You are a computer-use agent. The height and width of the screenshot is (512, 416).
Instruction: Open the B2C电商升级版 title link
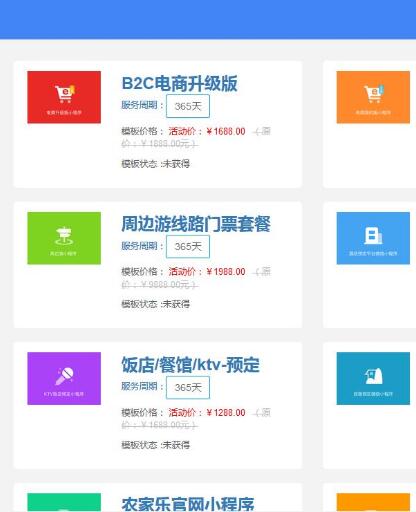pos(180,83)
